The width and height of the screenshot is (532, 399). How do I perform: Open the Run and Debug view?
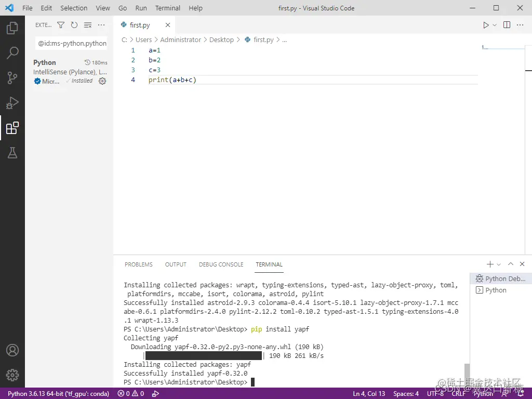pyautogui.click(x=12, y=103)
